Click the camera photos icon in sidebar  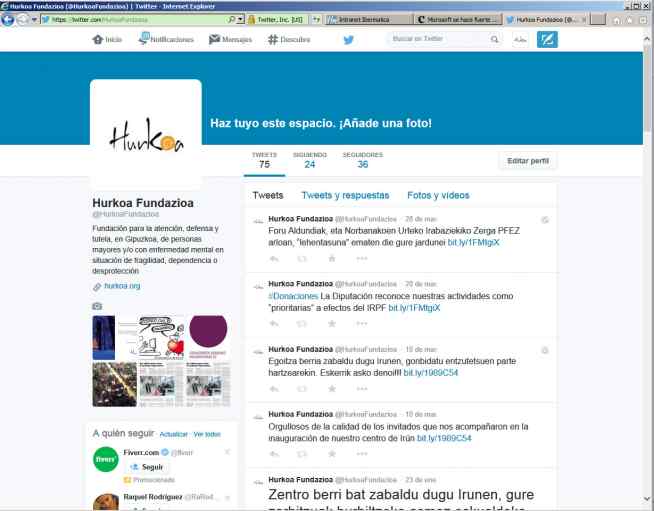pyautogui.click(x=97, y=306)
